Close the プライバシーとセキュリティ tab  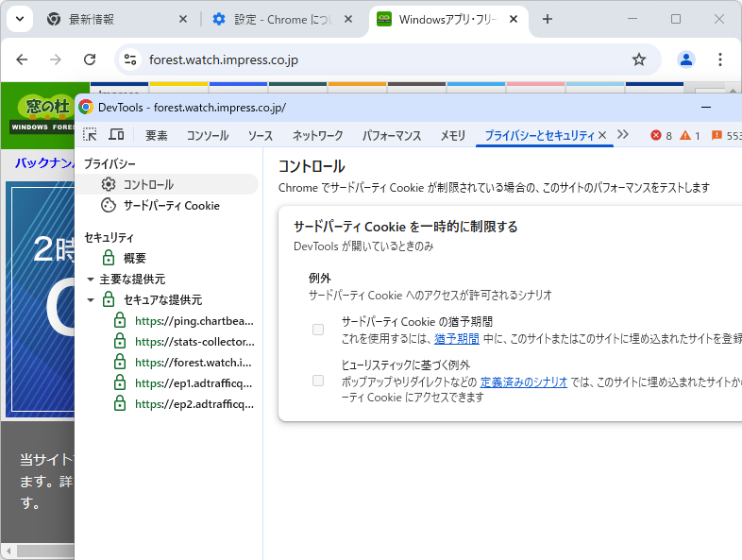(x=602, y=135)
